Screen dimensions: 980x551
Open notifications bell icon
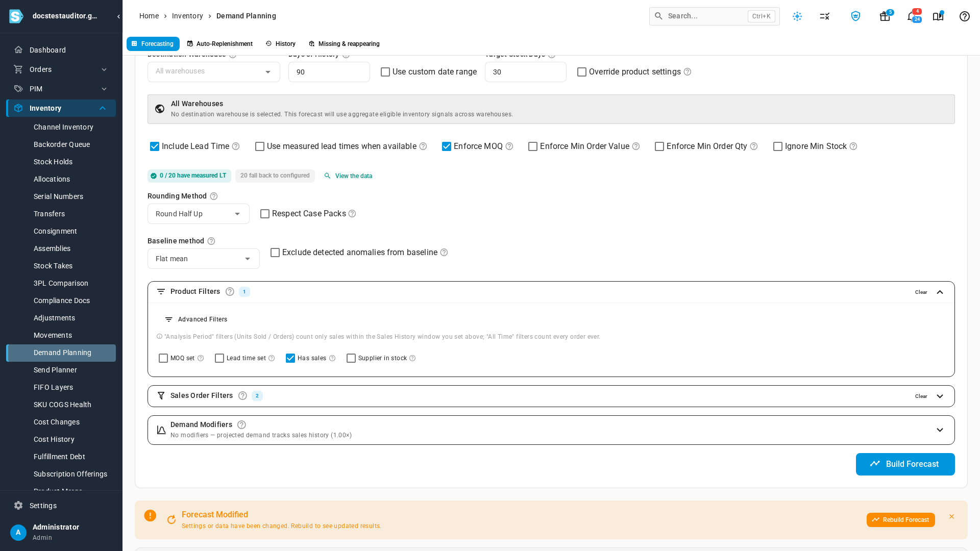(911, 16)
